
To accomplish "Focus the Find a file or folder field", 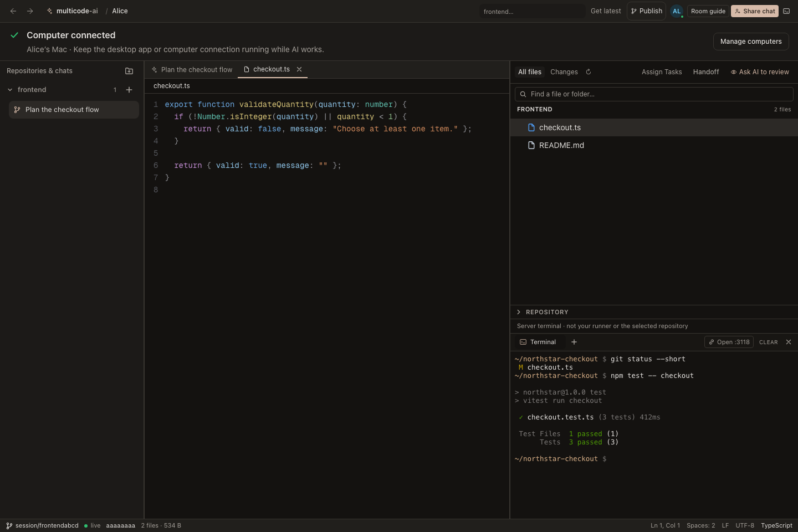I will 654,94.
